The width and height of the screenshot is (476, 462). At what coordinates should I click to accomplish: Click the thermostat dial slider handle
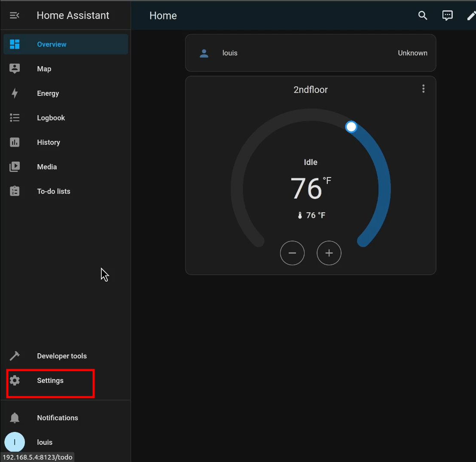pyautogui.click(x=351, y=127)
